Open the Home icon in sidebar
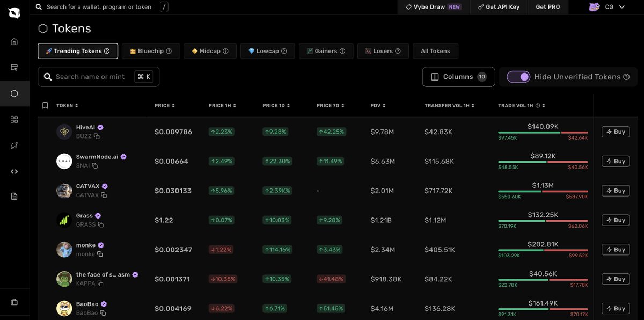The image size is (644, 320). (14, 41)
